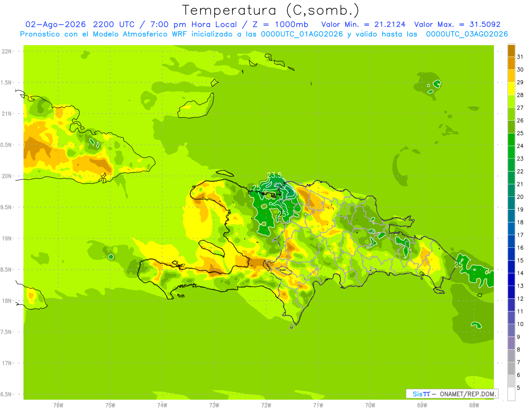Click the blue 'Sis' logo in the credit box

(418, 394)
